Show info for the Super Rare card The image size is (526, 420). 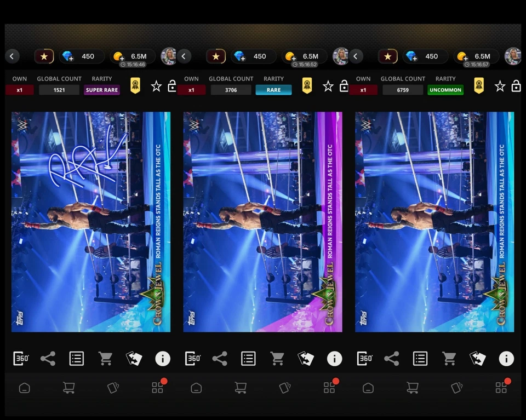tap(163, 359)
